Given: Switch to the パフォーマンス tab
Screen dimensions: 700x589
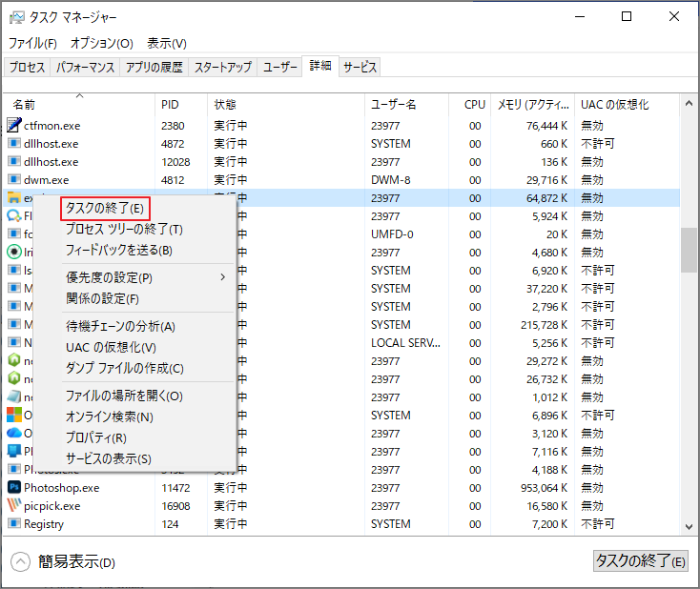Looking at the screenshot, I should point(85,67).
